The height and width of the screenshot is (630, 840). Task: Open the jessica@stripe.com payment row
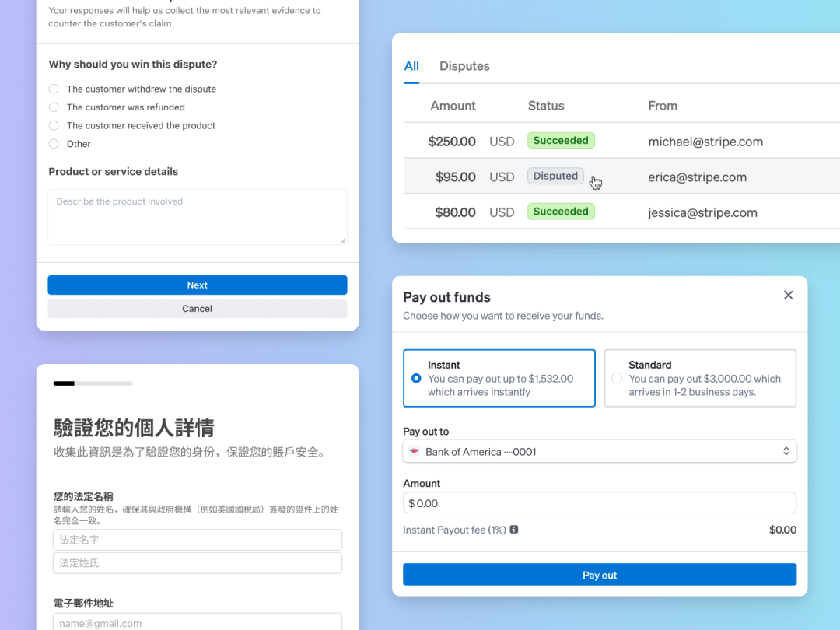click(x=622, y=212)
